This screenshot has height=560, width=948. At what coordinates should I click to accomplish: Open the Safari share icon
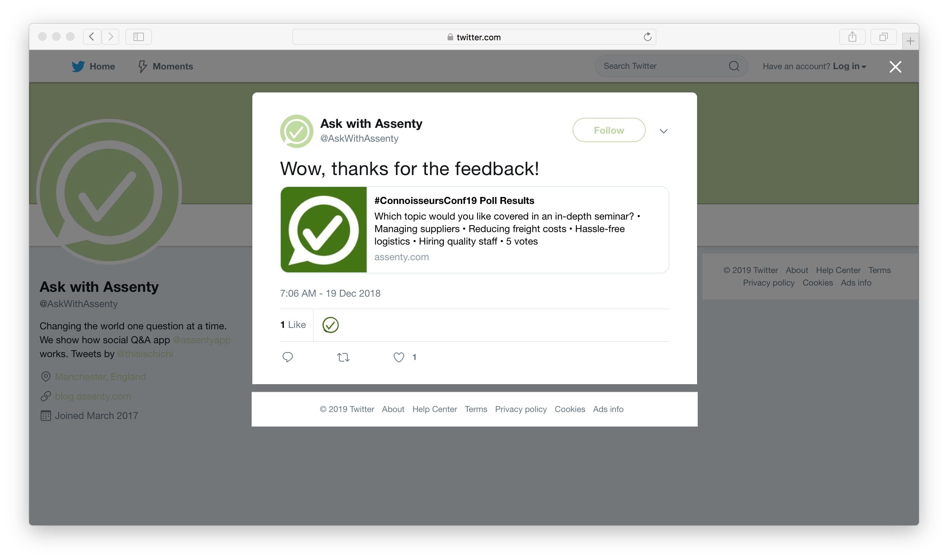(852, 36)
